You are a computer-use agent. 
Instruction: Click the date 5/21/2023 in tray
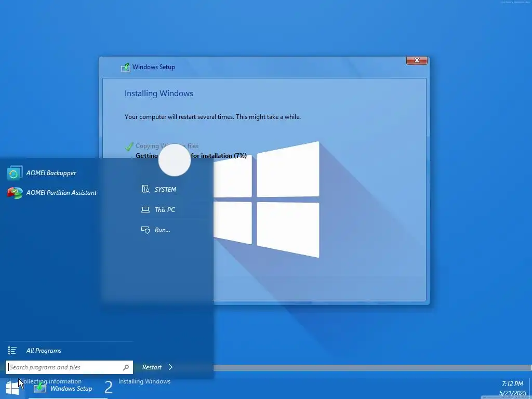[512, 393]
